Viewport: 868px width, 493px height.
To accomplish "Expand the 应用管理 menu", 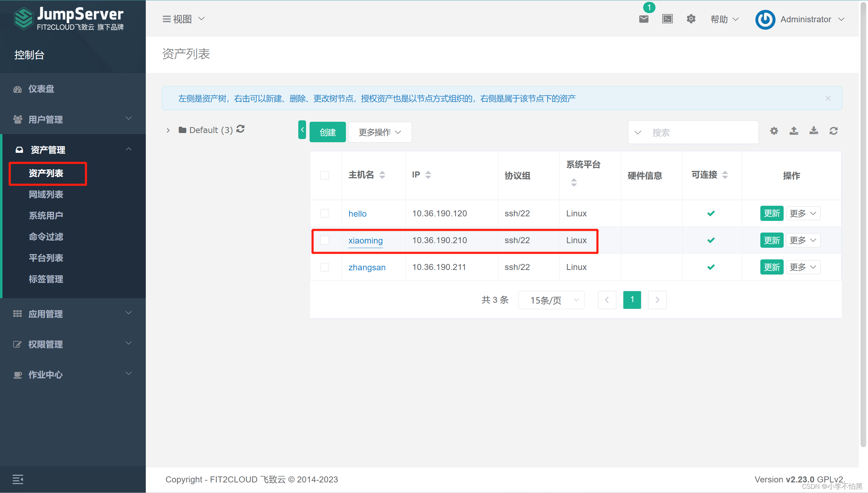I will point(73,314).
